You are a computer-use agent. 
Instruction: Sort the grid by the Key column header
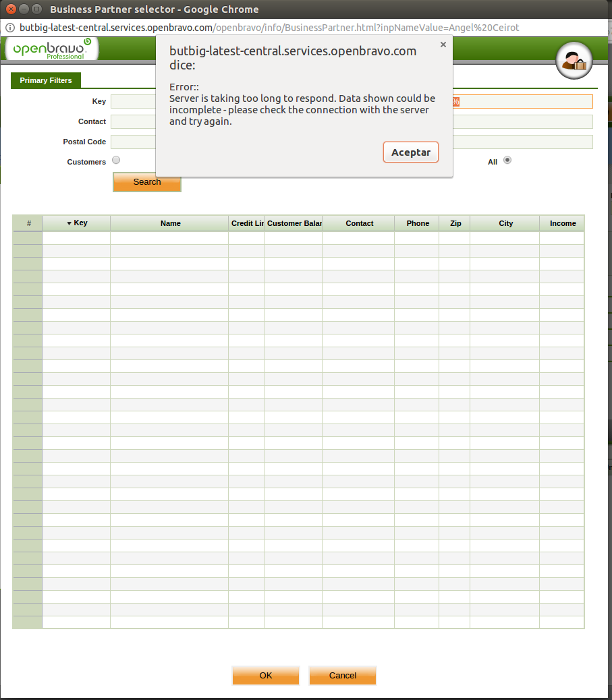[x=76, y=223]
